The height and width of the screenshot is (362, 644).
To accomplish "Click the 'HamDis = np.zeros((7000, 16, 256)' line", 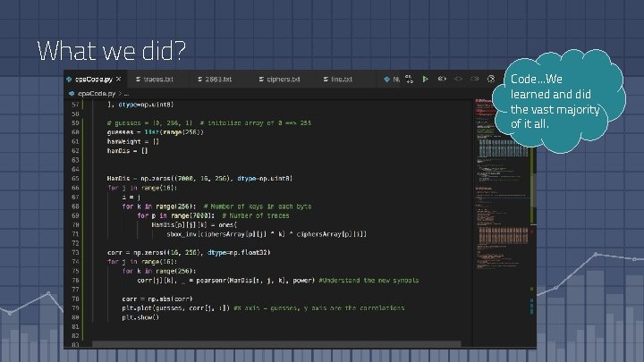I will [x=199, y=179].
